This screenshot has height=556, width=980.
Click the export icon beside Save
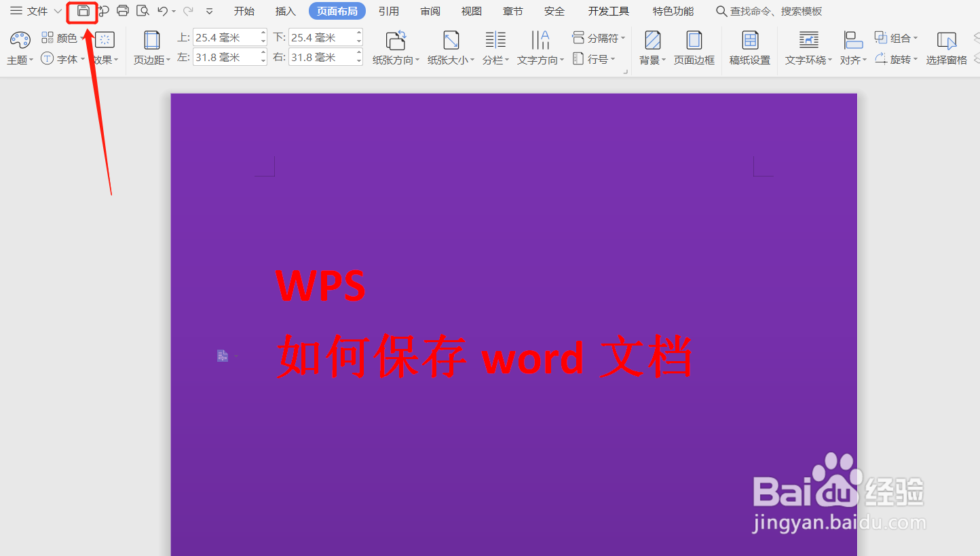[x=103, y=11]
